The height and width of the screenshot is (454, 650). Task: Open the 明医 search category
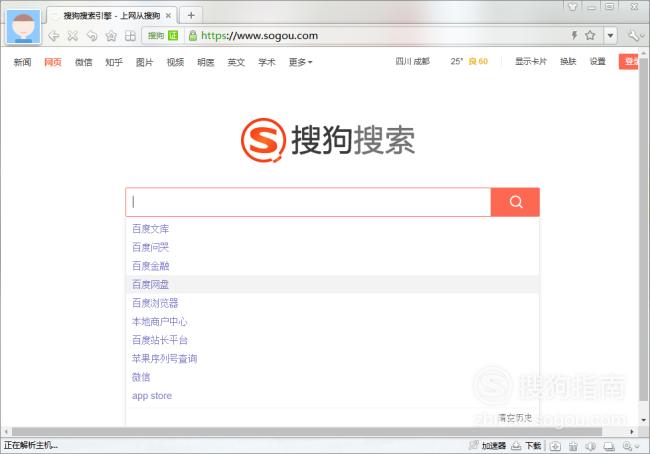point(206,62)
